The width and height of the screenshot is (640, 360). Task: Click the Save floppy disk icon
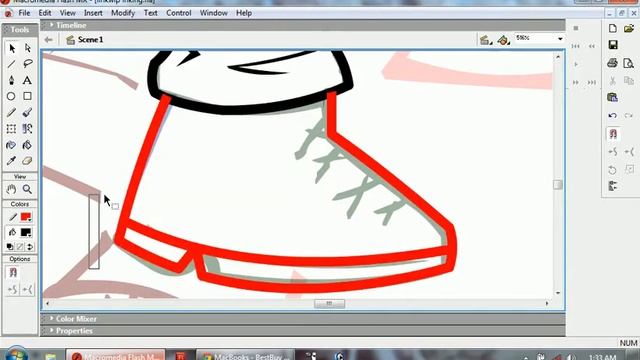click(613, 45)
